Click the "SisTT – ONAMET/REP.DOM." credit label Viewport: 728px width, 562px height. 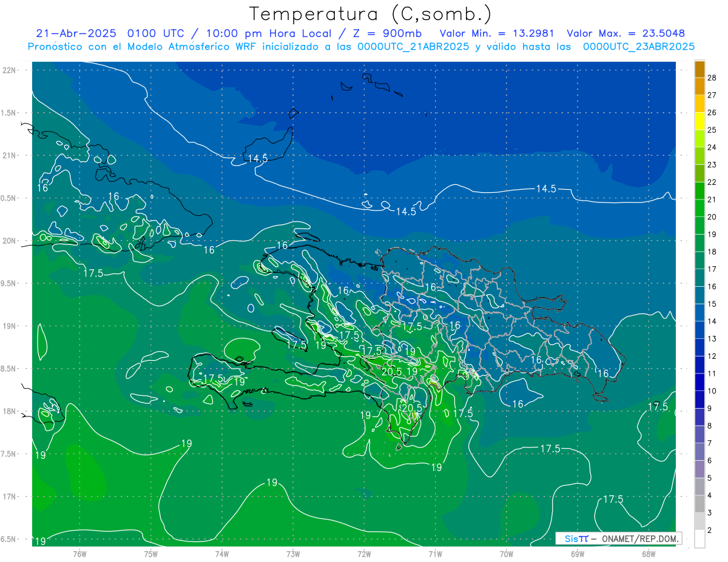(x=619, y=538)
